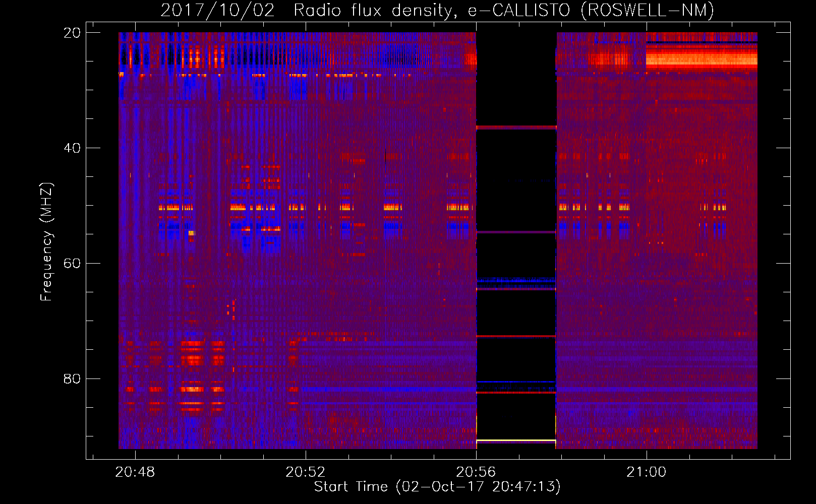Click the 'Start Time (02-Oct-17 20:47:13)' label
The image size is (816, 504).
coord(437,487)
